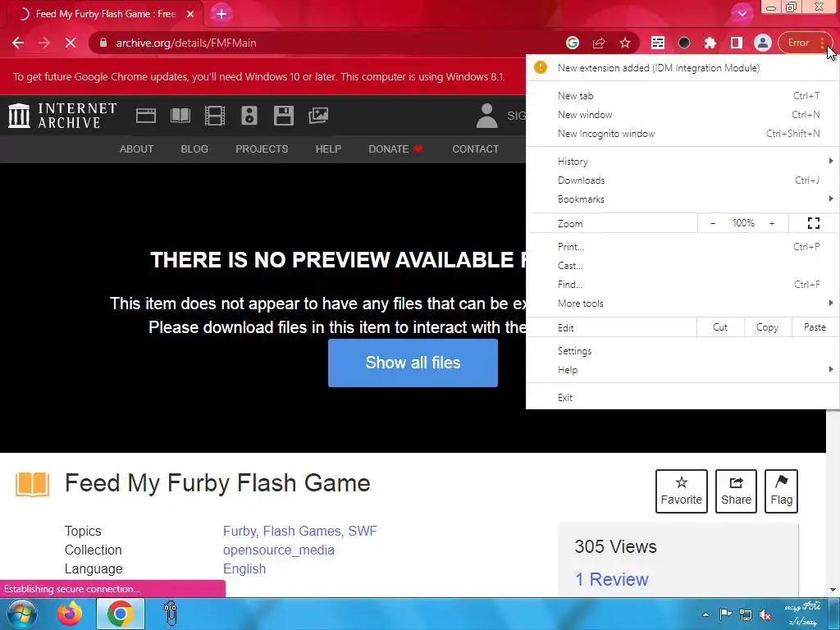
Task: Open the tab search dropdown arrow
Action: 742,14
